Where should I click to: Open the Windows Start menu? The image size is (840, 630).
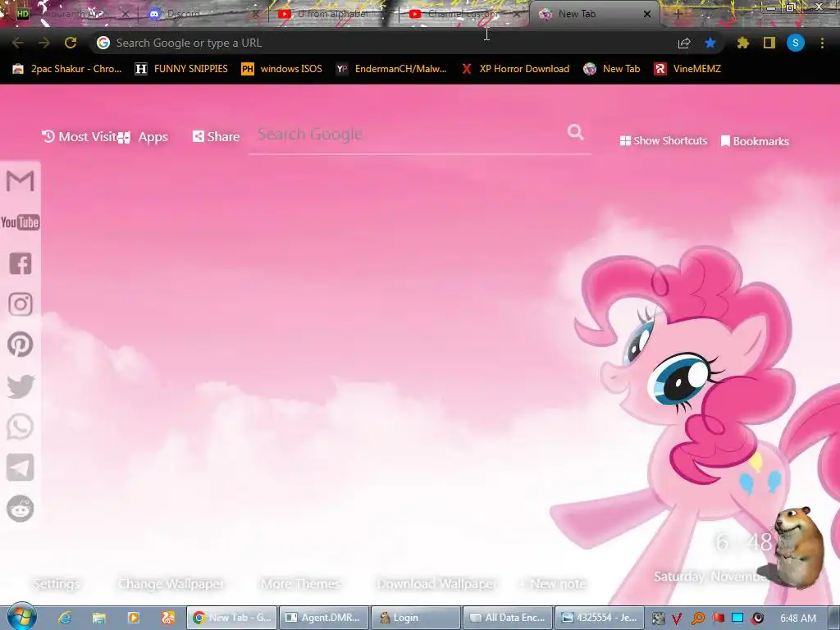coord(22,617)
